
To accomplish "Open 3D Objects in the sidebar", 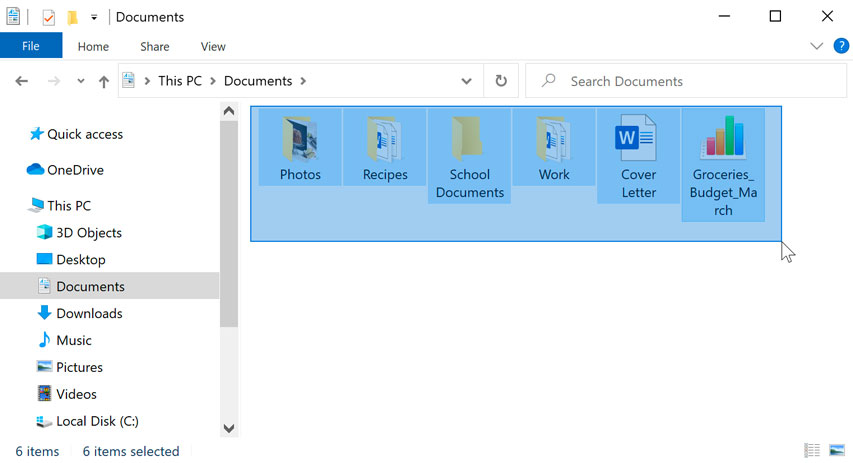I will tap(79, 232).
